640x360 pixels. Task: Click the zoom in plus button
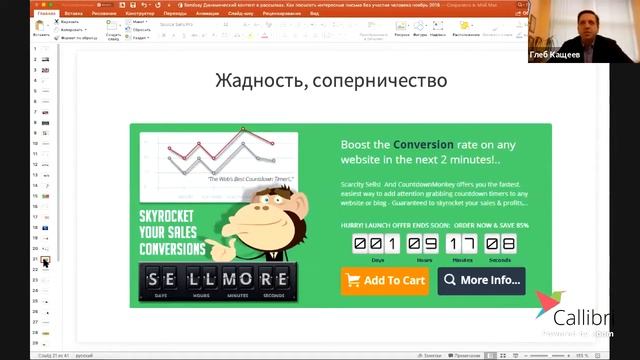point(569,356)
